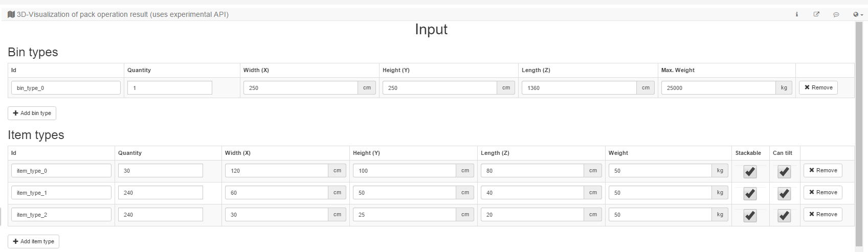Click the speech bubble comment icon
Image resolution: width=868 pixels, height=252 pixels.
836,14
